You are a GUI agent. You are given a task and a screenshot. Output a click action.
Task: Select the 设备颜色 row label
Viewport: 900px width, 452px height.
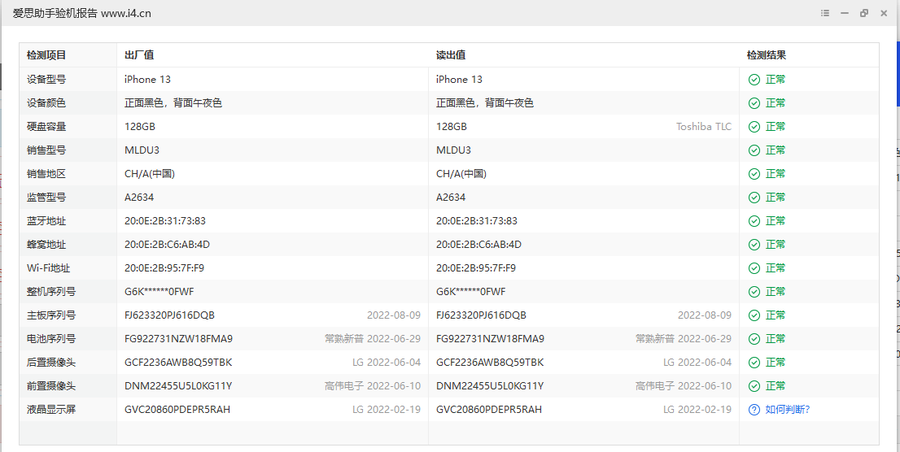pyautogui.click(x=46, y=103)
